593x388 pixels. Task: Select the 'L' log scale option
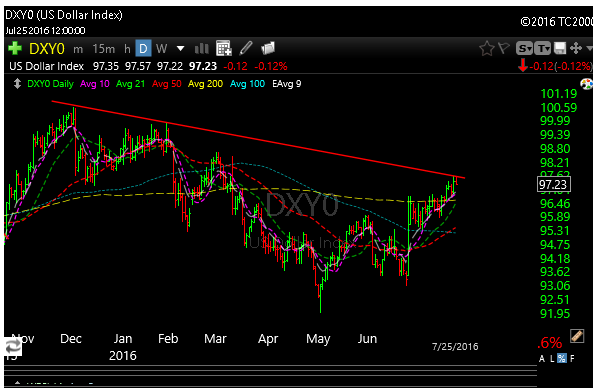click(552, 358)
